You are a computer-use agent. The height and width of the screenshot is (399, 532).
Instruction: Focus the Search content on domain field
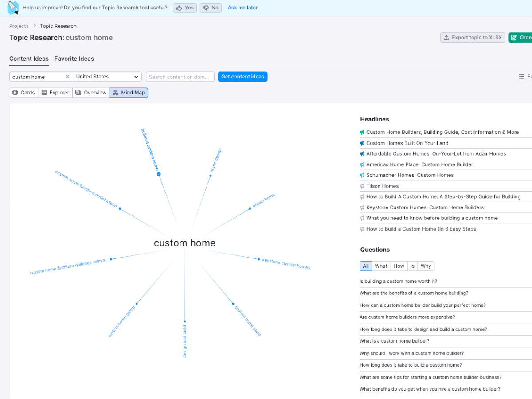tap(180, 77)
